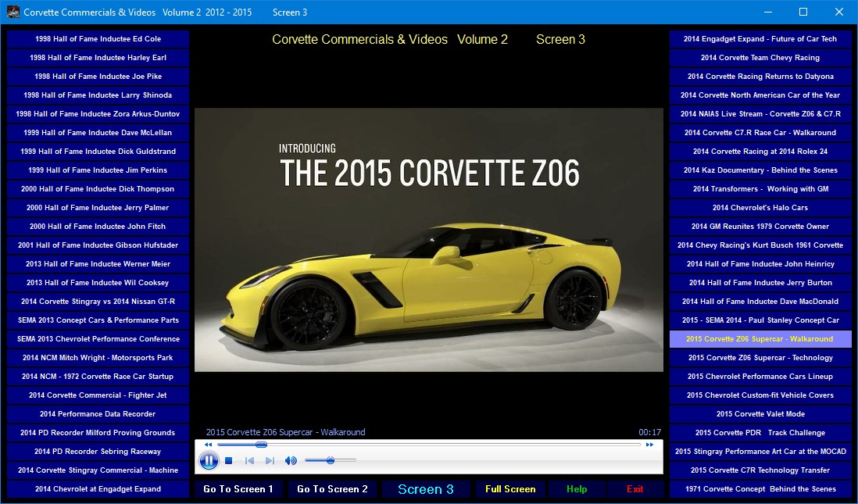This screenshot has height=504, width=858.
Task: Skip to previous track button
Action: click(x=249, y=461)
